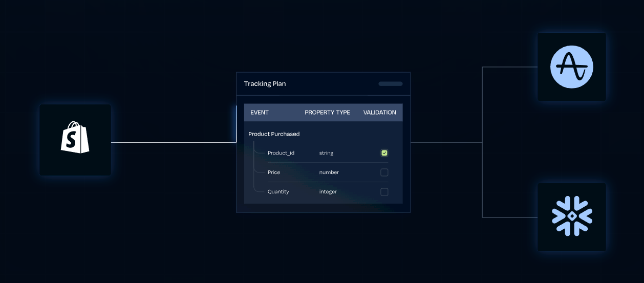Click the PROPERTY TYPE column header

click(328, 113)
